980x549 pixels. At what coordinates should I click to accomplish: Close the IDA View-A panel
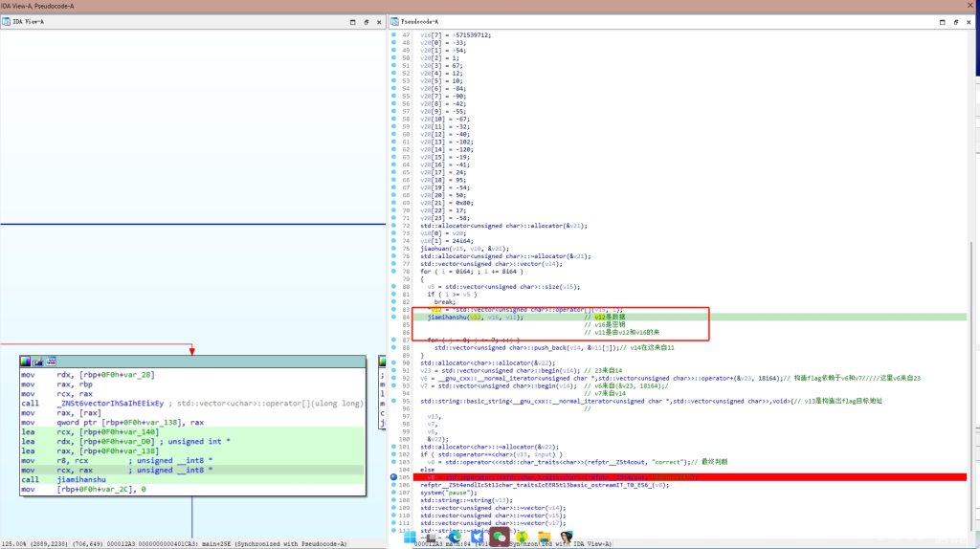click(379, 22)
